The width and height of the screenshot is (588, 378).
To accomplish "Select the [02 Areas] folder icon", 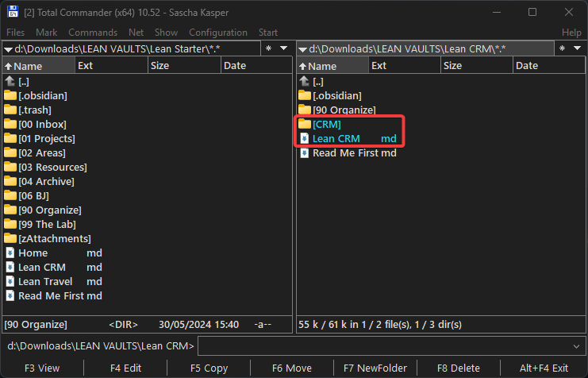I will coord(10,152).
